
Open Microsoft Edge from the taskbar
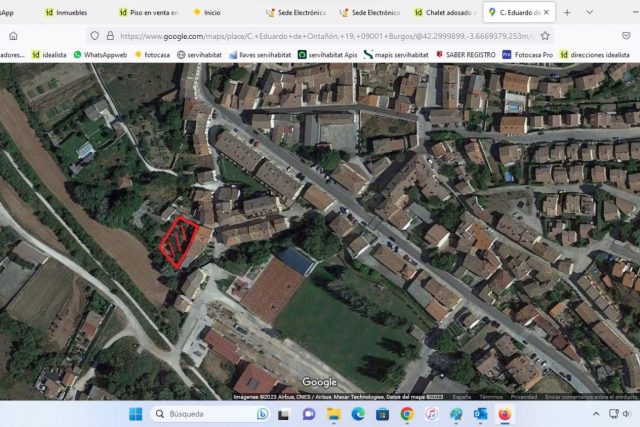coord(358,414)
